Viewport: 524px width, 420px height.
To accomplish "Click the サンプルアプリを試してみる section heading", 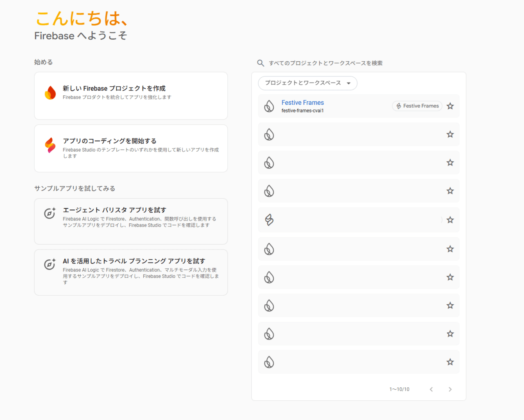I will [x=75, y=189].
